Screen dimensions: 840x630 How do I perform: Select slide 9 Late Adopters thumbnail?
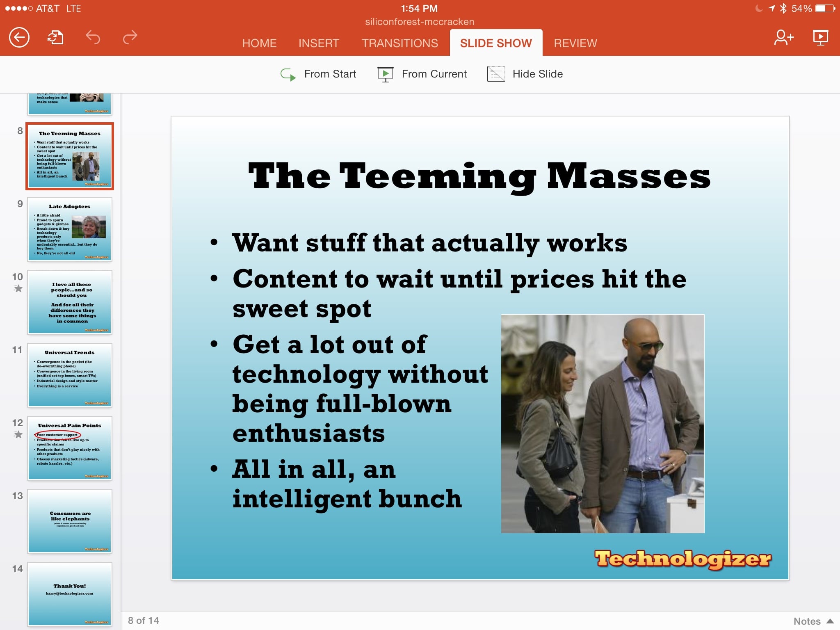point(70,229)
